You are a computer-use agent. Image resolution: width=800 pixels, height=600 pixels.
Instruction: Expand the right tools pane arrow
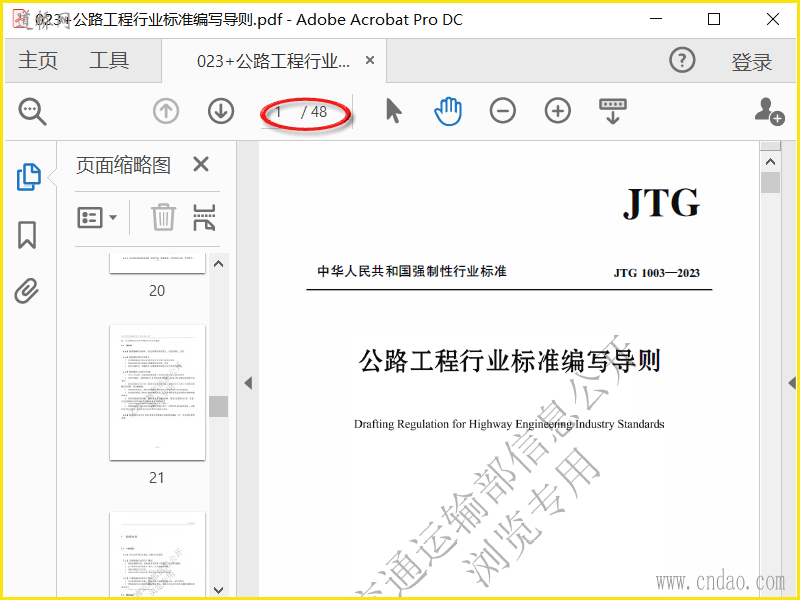[792, 383]
